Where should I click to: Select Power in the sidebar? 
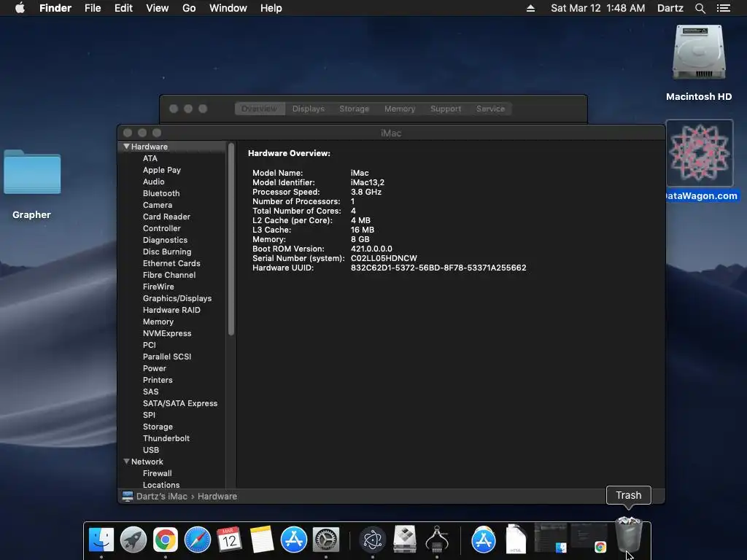pyautogui.click(x=155, y=368)
